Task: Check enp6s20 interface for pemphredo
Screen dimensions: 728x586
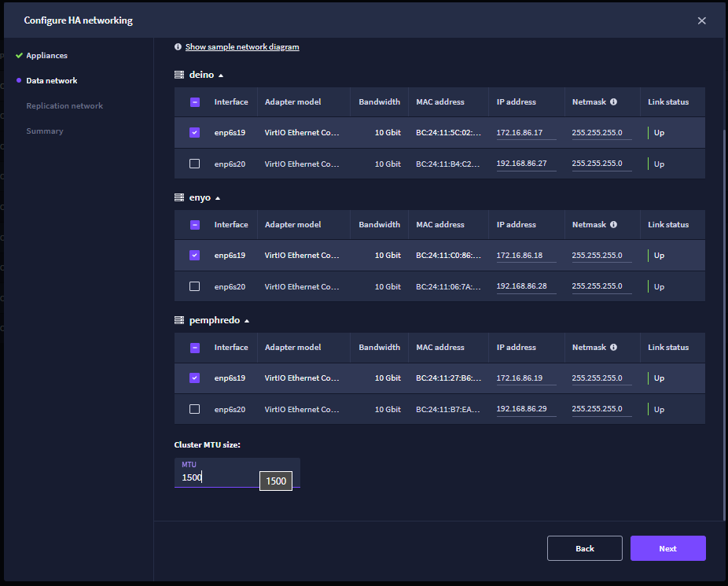Action: tap(194, 408)
